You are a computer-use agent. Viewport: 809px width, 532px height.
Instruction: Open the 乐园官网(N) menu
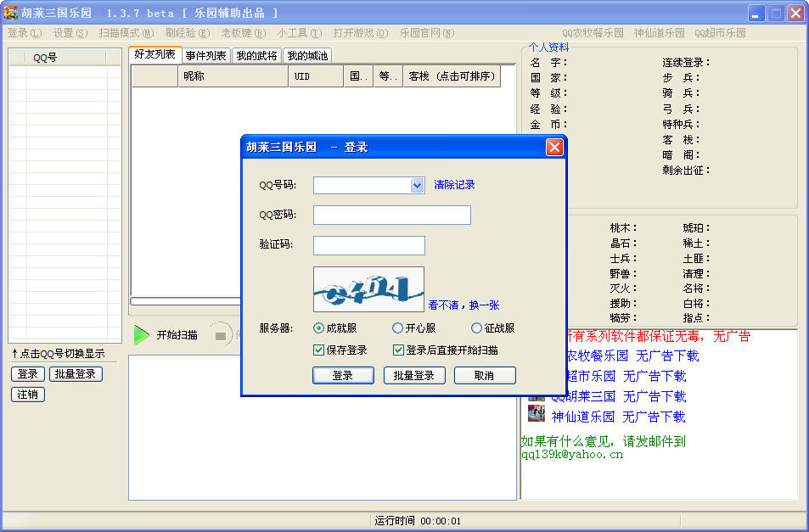[x=427, y=33]
